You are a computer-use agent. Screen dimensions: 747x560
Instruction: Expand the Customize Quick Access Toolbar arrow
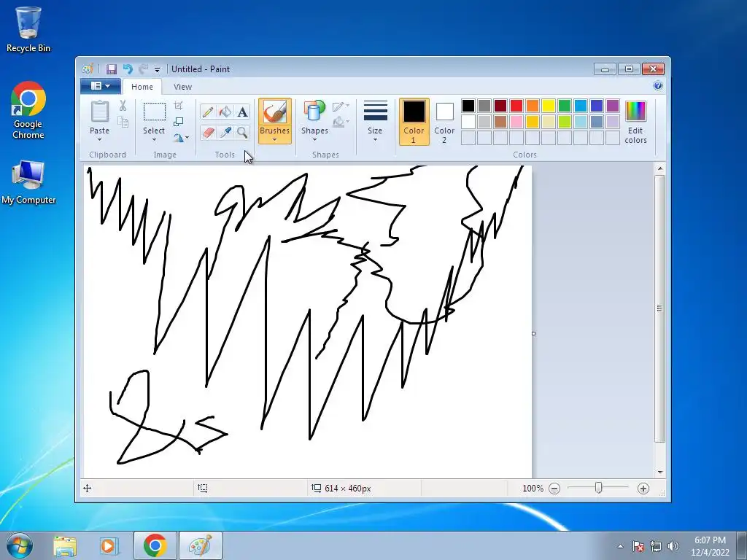[x=157, y=70]
